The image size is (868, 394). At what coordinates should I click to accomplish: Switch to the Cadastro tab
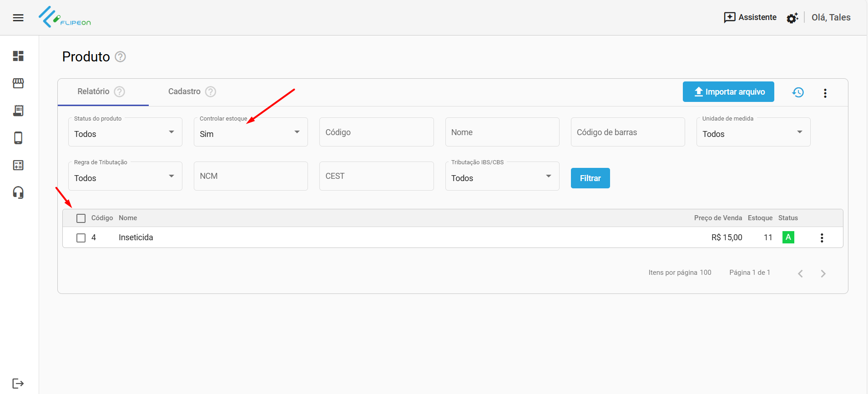tap(184, 91)
